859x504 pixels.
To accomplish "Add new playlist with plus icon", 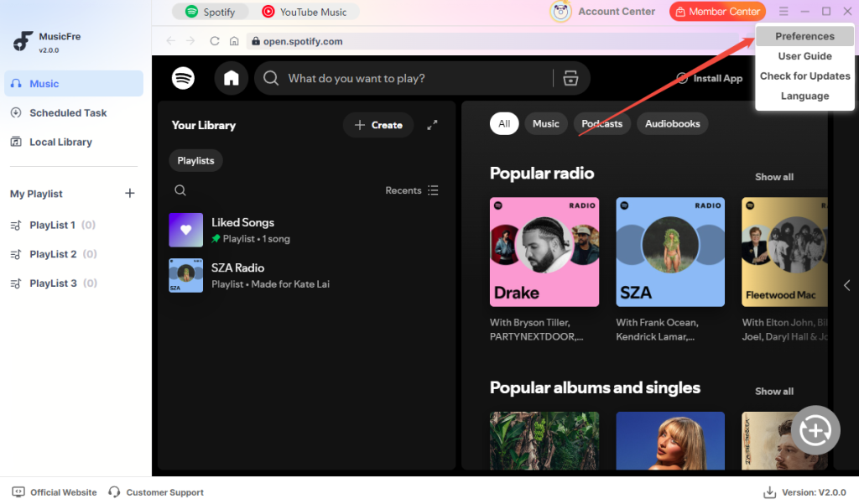I will pos(130,194).
